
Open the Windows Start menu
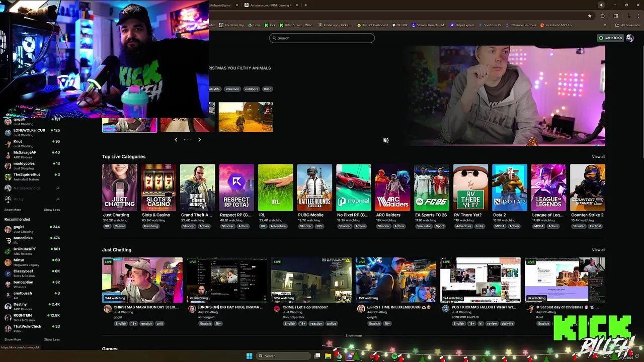point(249,356)
